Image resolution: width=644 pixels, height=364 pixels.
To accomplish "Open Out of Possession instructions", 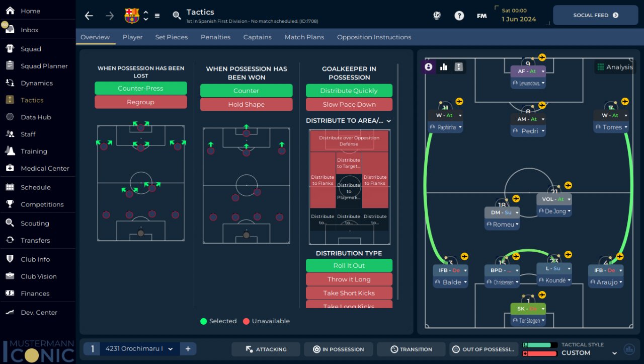I will pyautogui.click(x=484, y=349).
